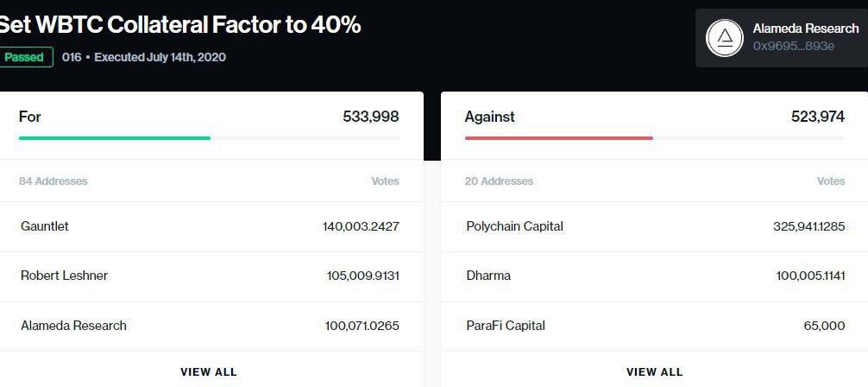Click the red Against vote progress bar
Image resolution: width=868 pixels, height=387 pixels.
[x=559, y=137]
